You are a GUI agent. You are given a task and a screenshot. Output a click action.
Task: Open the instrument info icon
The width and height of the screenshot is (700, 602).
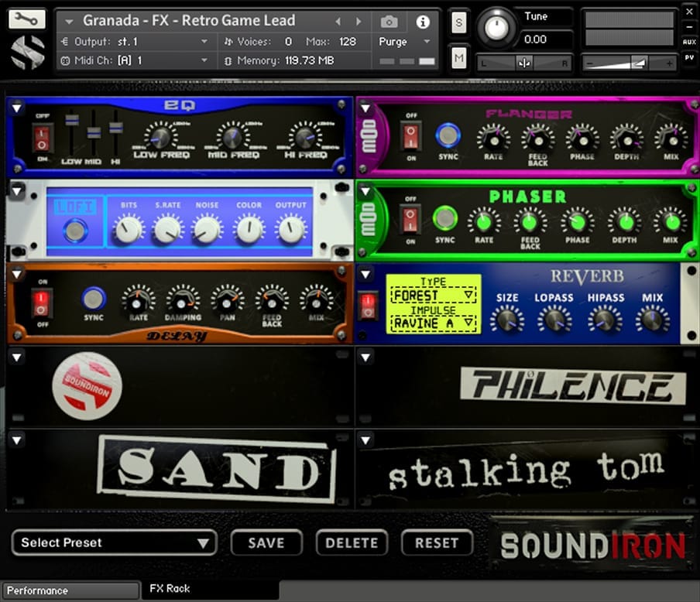point(423,22)
